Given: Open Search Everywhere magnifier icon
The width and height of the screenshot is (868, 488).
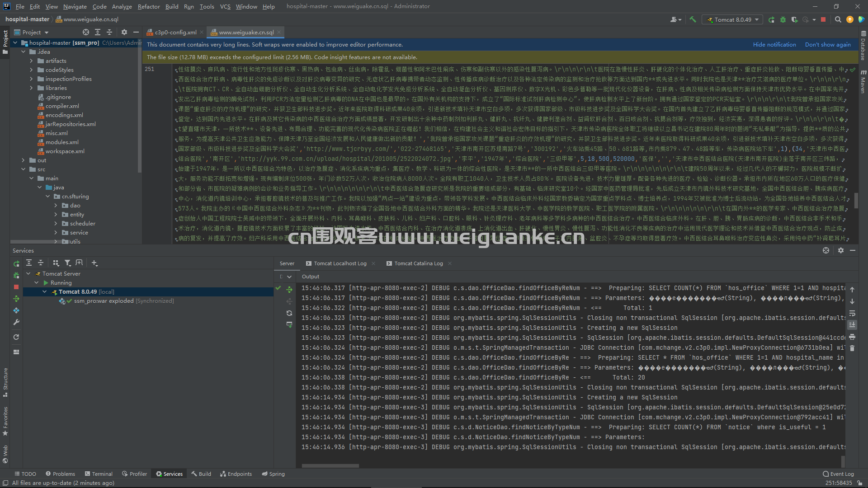Looking at the screenshot, I should tap(838, 19).
